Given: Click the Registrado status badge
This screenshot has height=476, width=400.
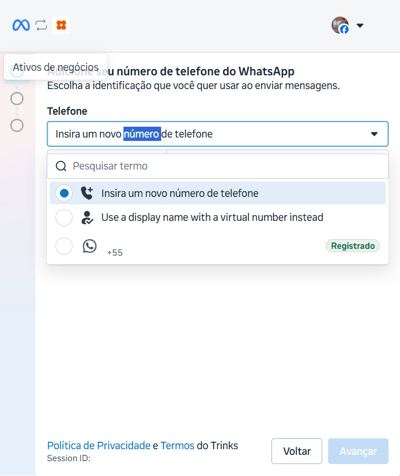Looking at the screenshot, I should pos(353,246).
